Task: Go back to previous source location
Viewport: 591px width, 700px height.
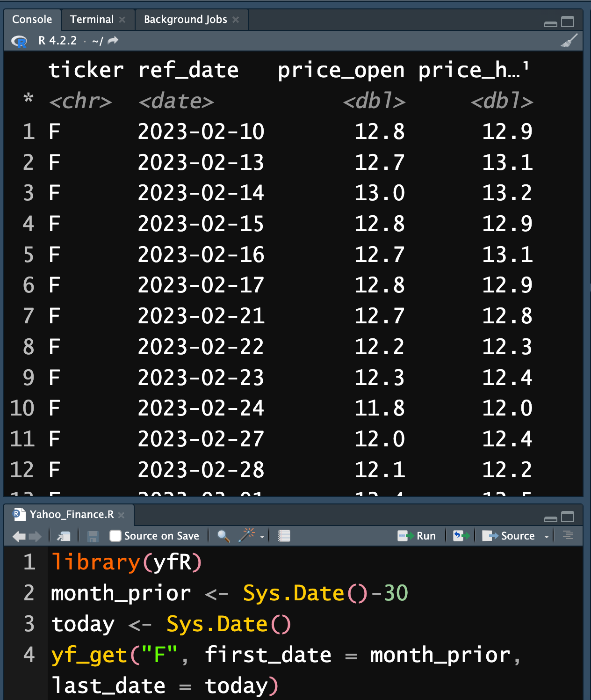Action: pyautogui.click(x=19, y=536)
